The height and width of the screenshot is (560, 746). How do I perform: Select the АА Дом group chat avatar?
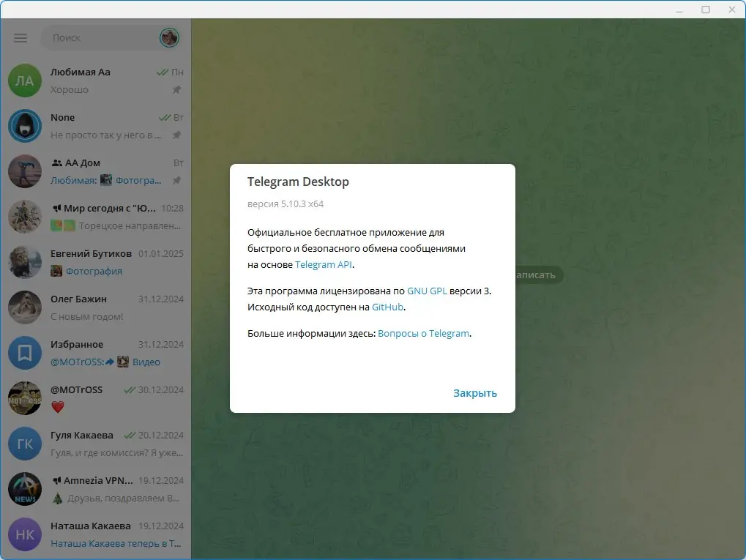(25, 171)
